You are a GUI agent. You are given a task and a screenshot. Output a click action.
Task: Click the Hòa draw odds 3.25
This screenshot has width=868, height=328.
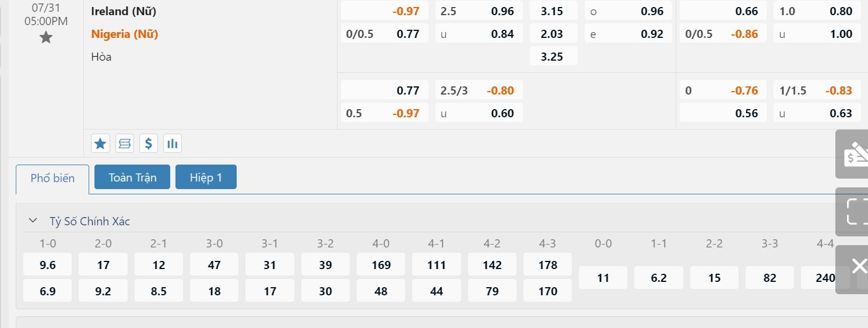[553, 57]
